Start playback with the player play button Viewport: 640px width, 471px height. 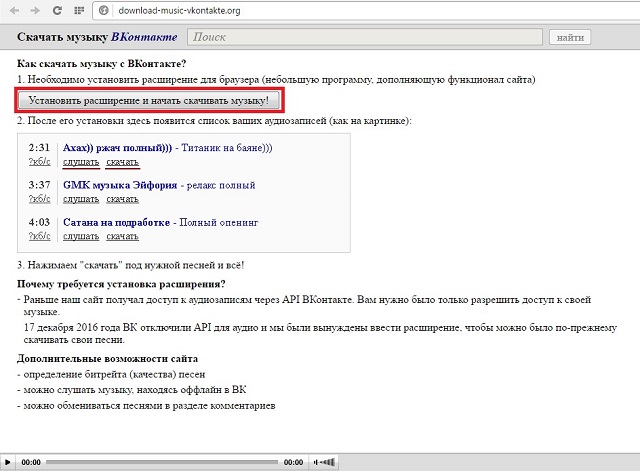8,462
